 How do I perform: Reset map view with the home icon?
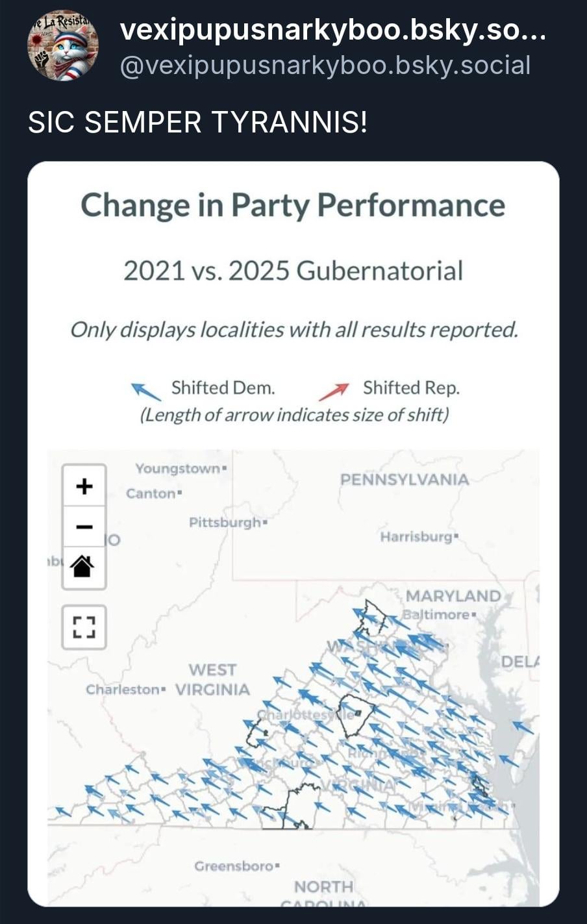pyautogui.click(x=84, y=566)
